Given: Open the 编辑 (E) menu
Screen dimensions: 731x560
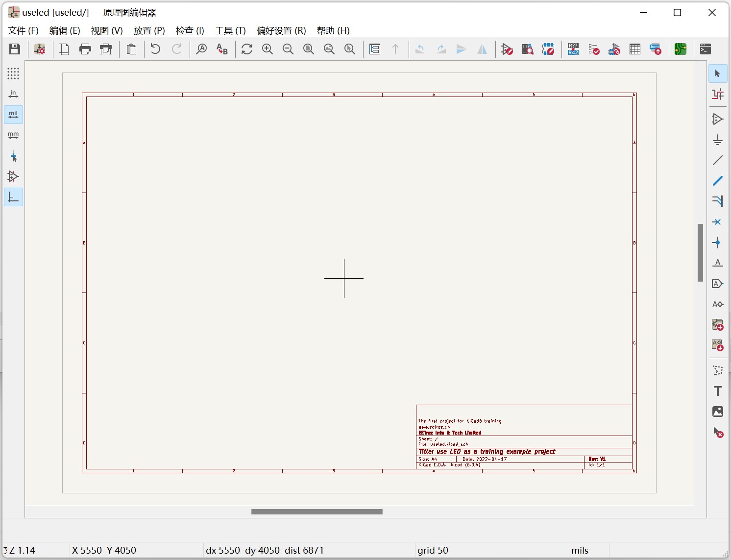Looking at the screenshot, I should tap(65, 30).
